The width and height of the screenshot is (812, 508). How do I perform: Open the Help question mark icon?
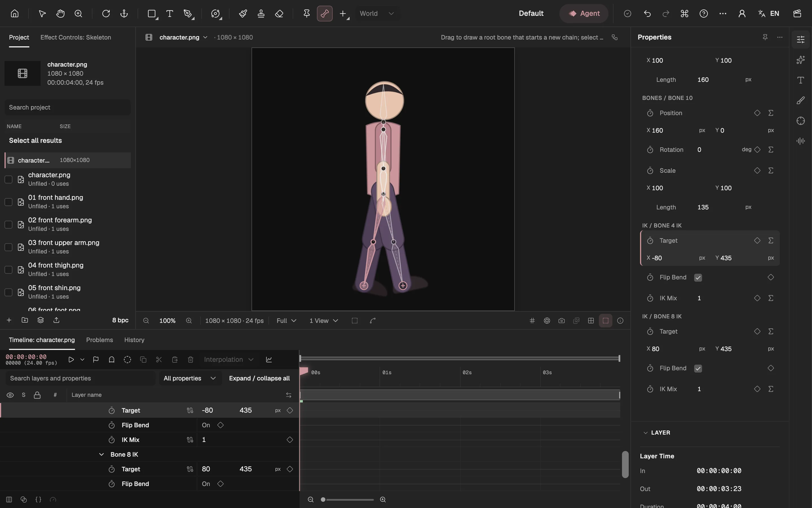click(x=704, y=14)
